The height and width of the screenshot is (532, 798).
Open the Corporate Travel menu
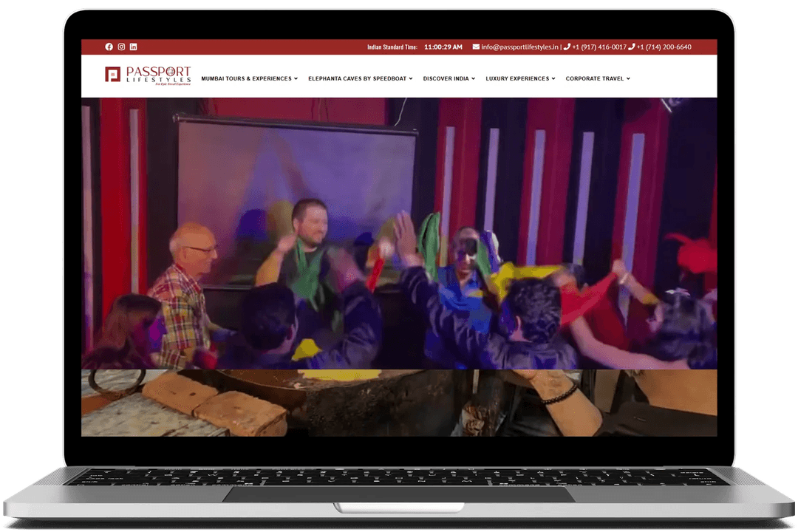coord(598,78)
